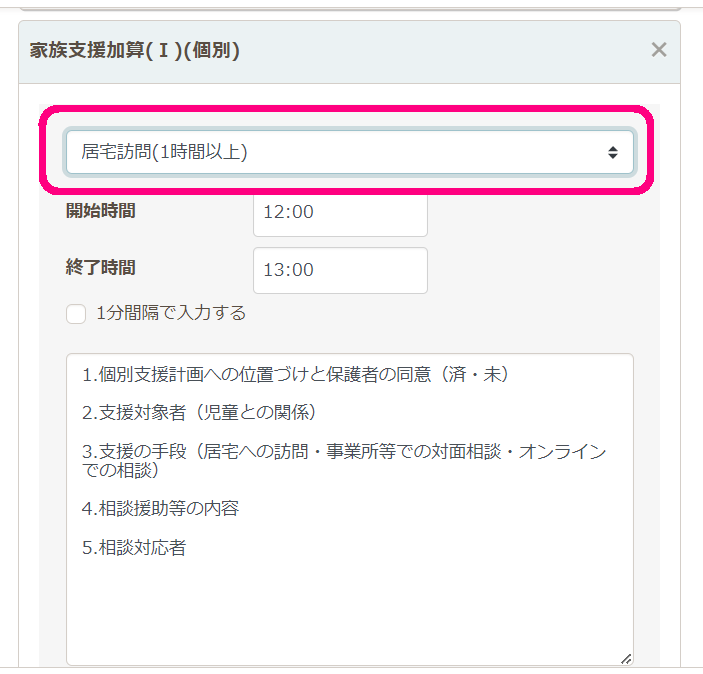Place cursor on line 5.相談対応者
Image resolution: width=703 pixels, height=674 pixels.
coord(134,547)
